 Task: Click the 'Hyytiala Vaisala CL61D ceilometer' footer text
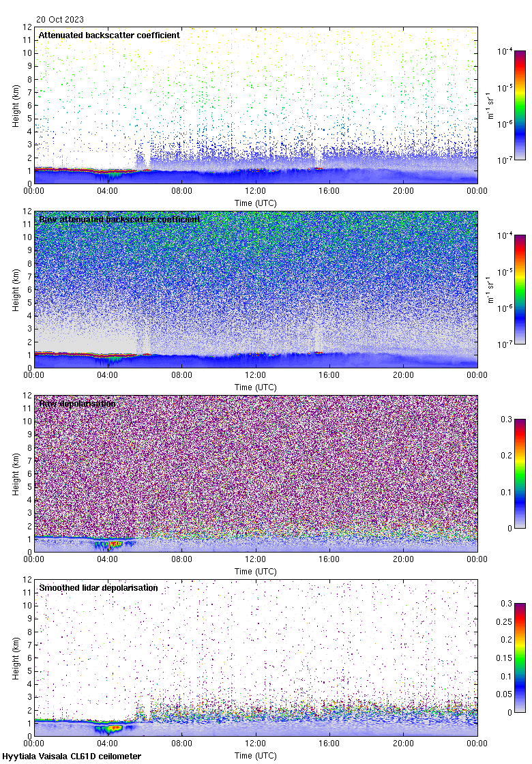tap(72, 756)
